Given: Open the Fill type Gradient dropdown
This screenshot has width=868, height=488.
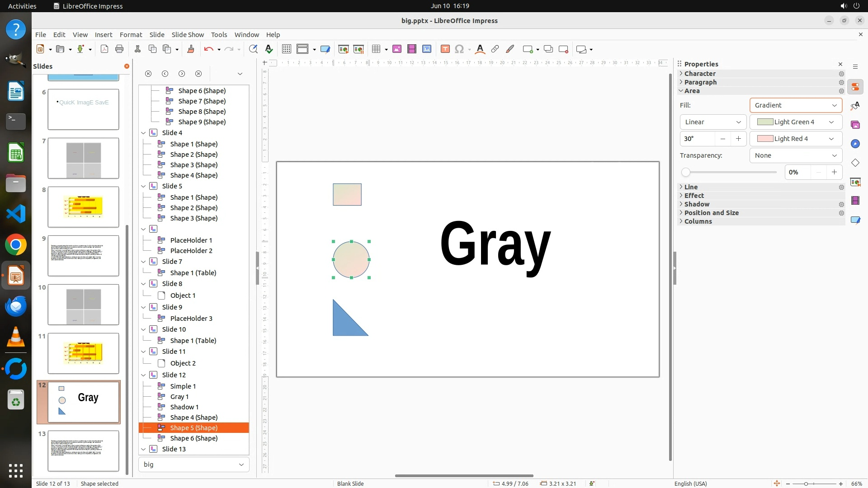Looking at the screenshot, I should tap(795, 105).
